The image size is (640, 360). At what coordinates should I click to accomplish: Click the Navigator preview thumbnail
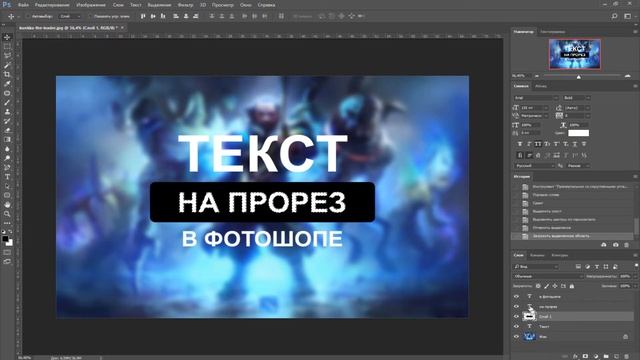[575, 54]
